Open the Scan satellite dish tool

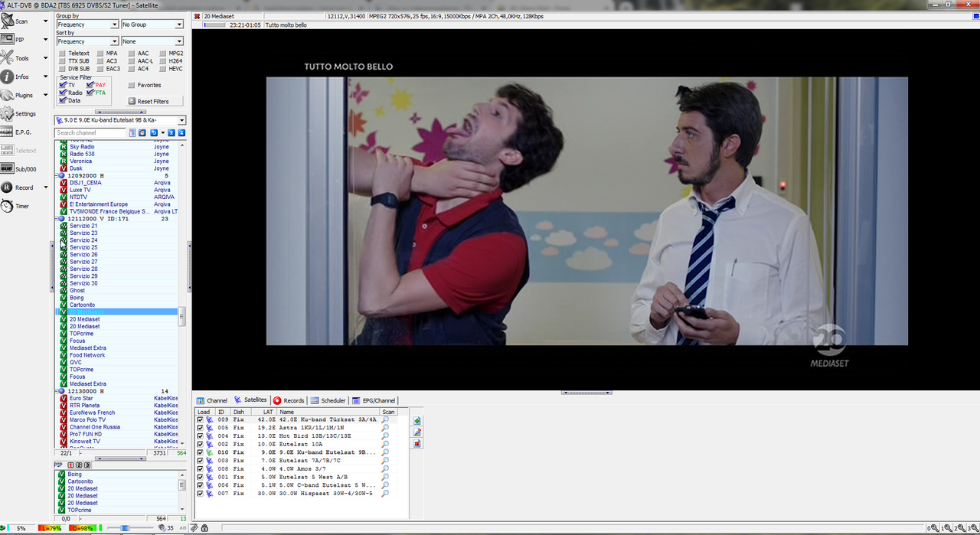[x=8, y=21]
